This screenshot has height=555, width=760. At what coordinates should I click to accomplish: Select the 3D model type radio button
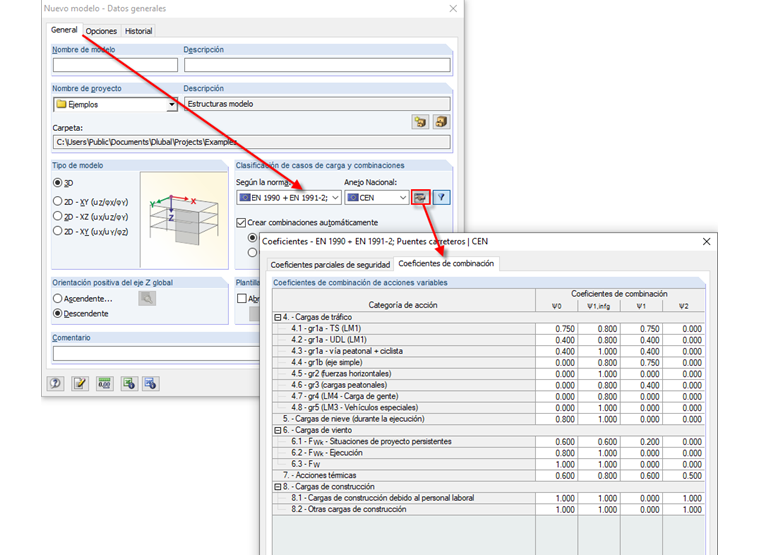click(x=58, y=183)
